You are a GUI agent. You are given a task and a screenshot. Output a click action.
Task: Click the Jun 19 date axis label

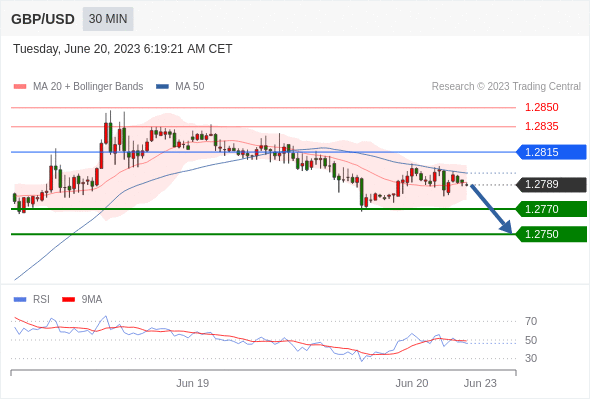click(193, 383)
